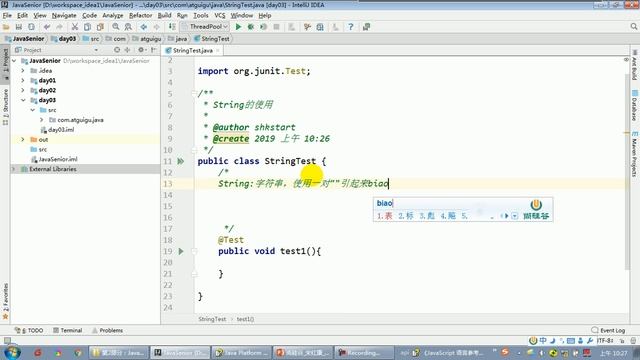The image size is (640, 360).
Task: Click the Replace toolbar icon
Action: 128,27
